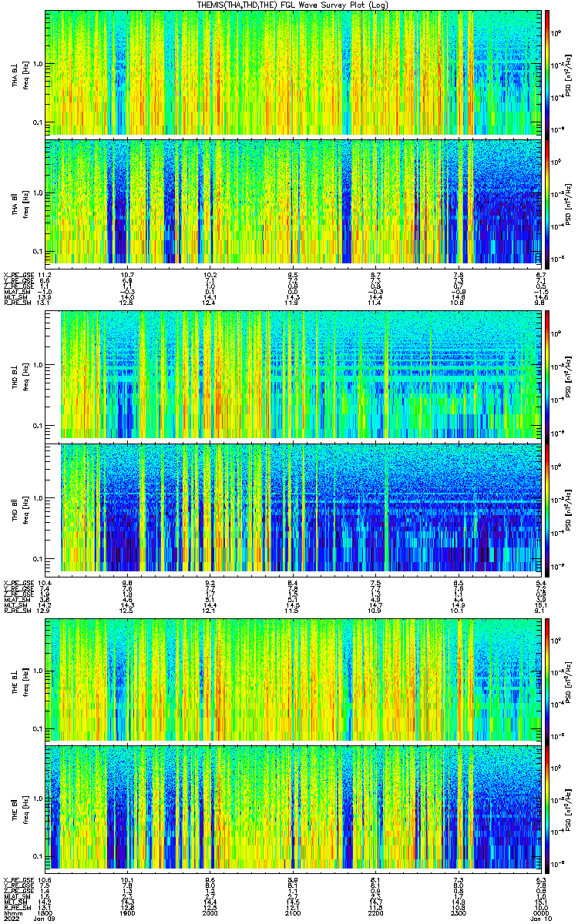Click the 2022 year label
The width and height of the screenshot is (578, 924).
tap(12, 920)
